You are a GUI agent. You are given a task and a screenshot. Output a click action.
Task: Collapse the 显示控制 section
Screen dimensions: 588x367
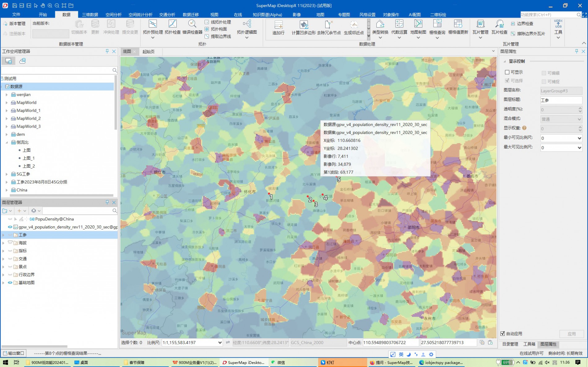(505, 61)
